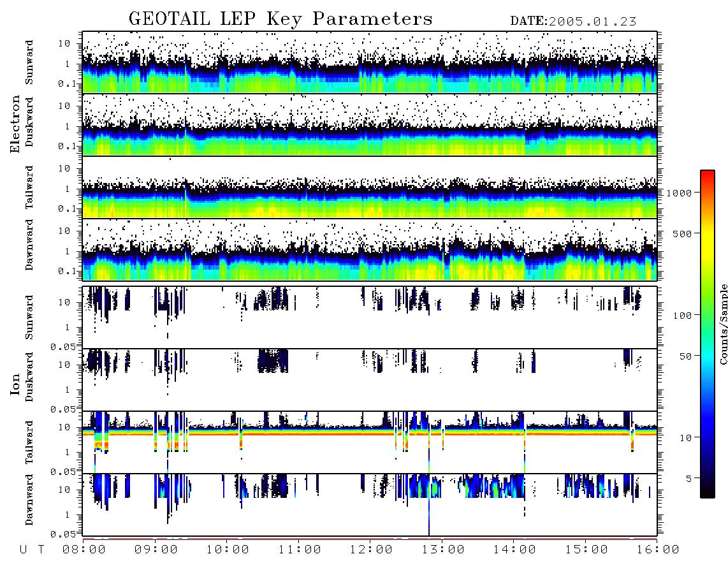The image size is (728, 561).
Task: Click the 12:00 time axis label
Action: [371, 550]
